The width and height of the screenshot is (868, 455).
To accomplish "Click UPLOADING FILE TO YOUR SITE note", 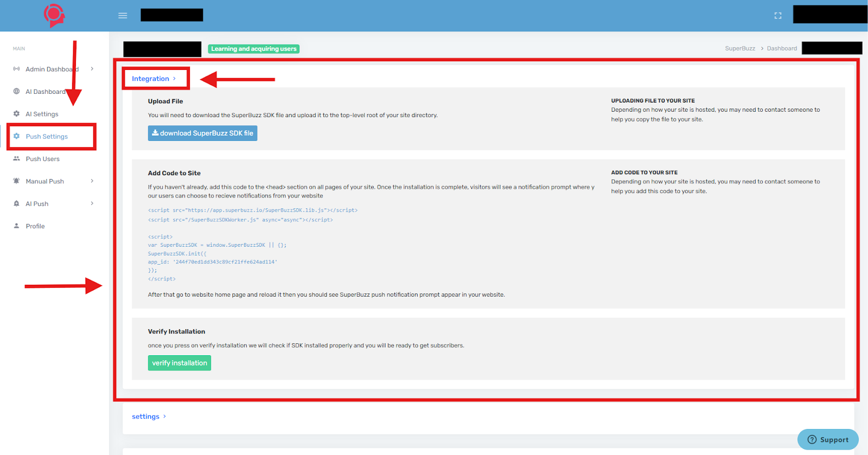I will [653, 101].
